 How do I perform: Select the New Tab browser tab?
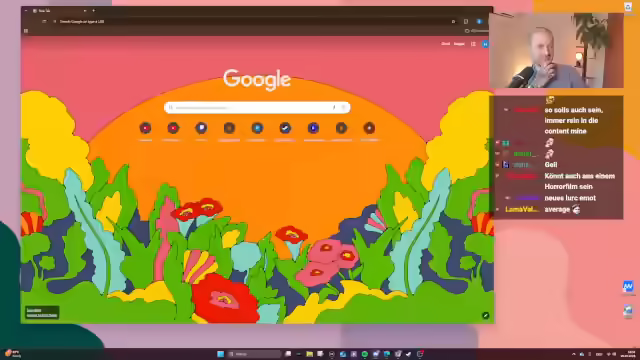point(59,11)
